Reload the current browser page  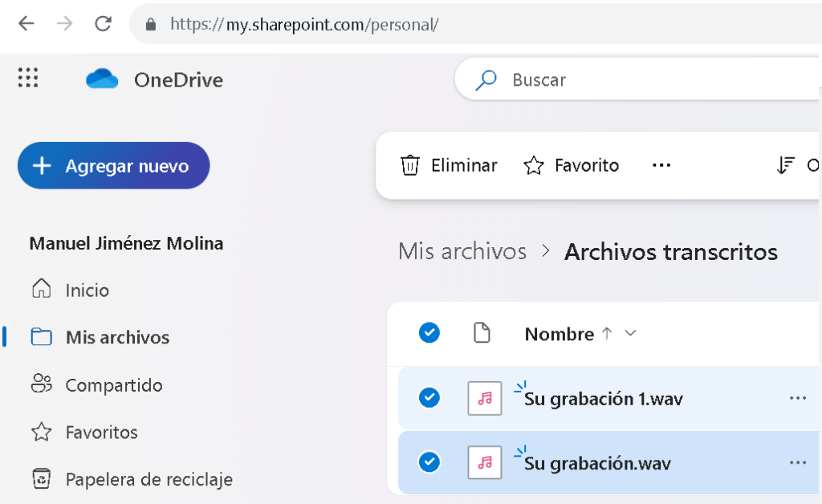103,23
